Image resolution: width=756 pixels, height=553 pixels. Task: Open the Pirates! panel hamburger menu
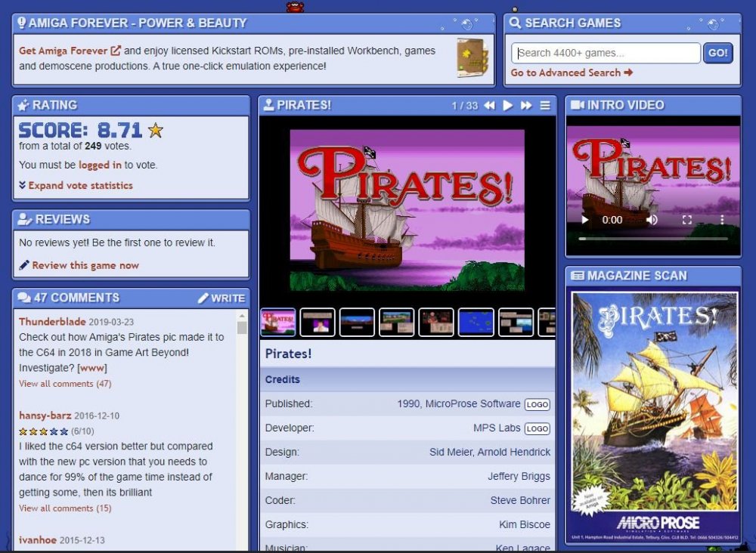(545, 106)
